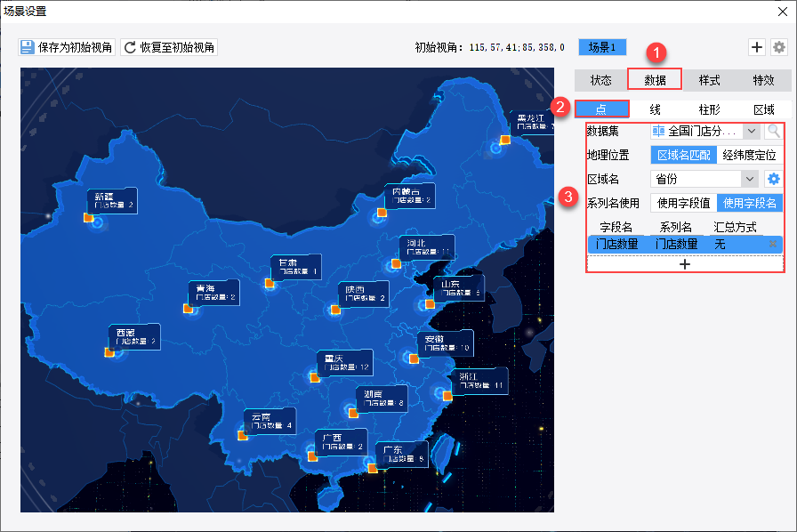797x532 pixels.
Task: Click the 广东 orange map marker
Action: [x=373, y=469]
